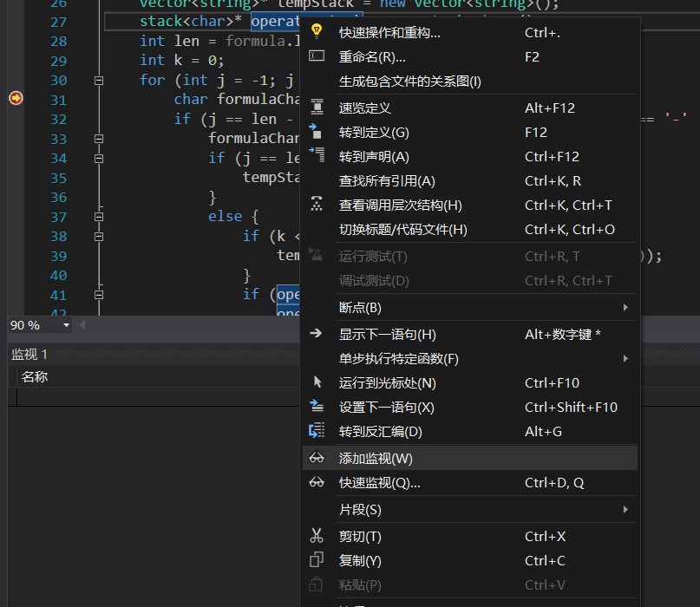Select 切换标题/代码文件(H)

(469, 230)
